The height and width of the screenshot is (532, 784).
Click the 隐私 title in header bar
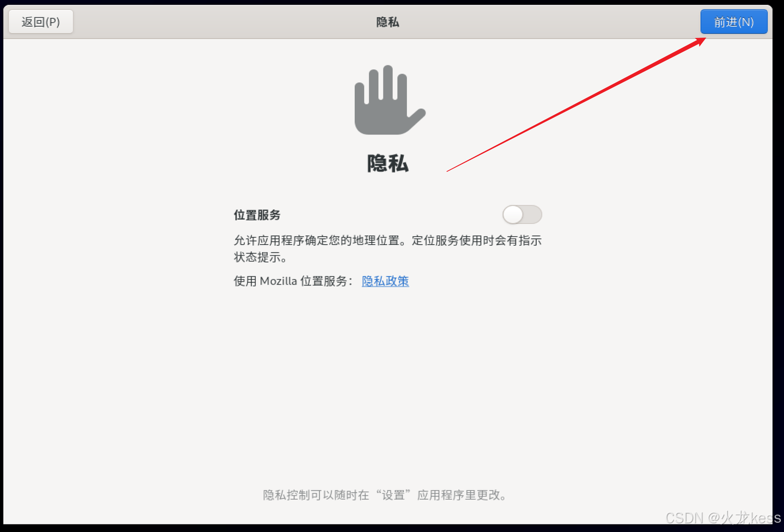(388, 22)
